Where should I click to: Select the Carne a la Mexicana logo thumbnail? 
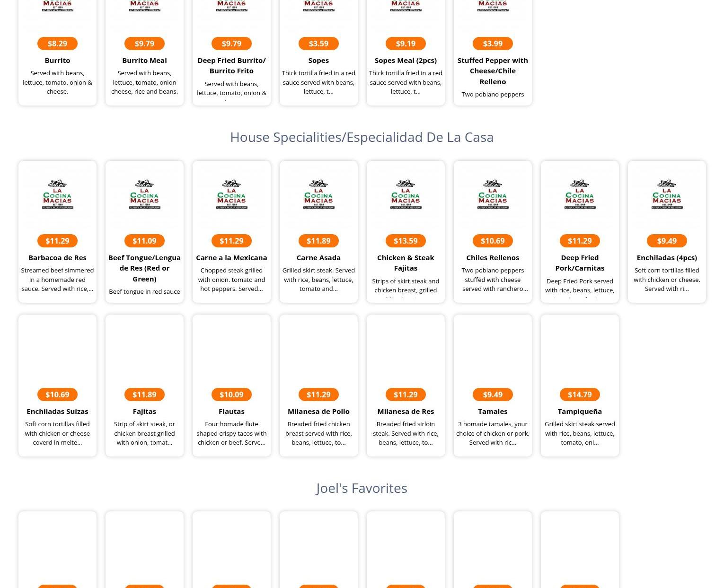[x=231, y=194]
